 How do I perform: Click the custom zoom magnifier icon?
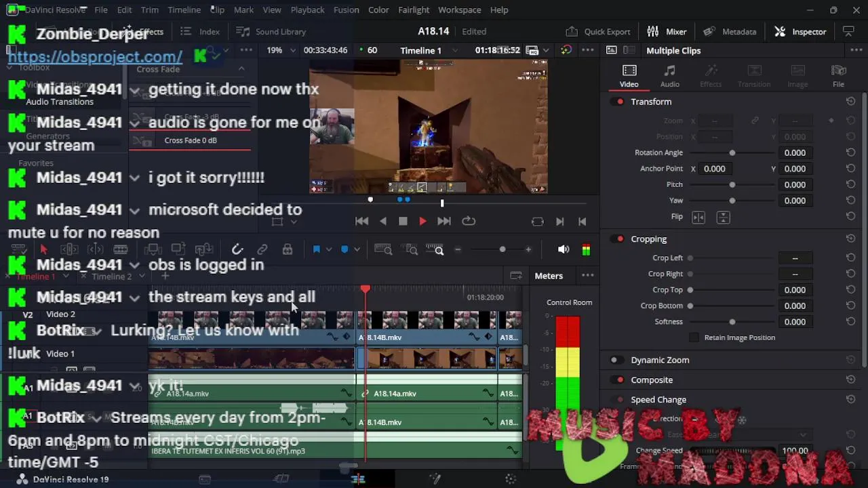(x=435, y=249)
